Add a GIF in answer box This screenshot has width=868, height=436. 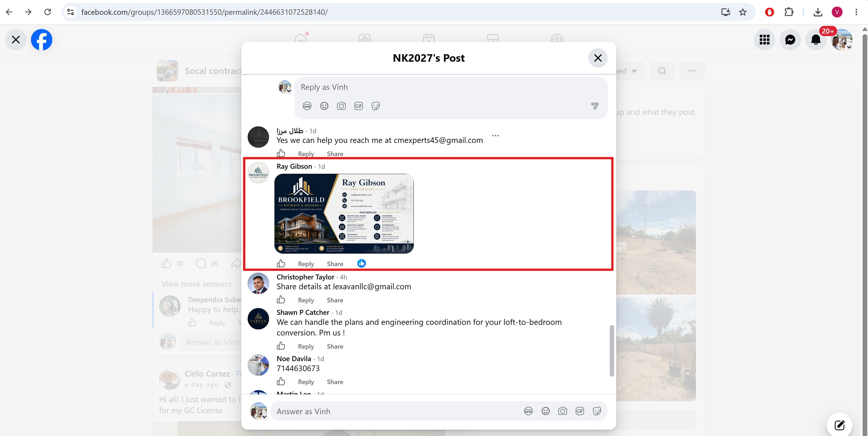click(580, 411)
